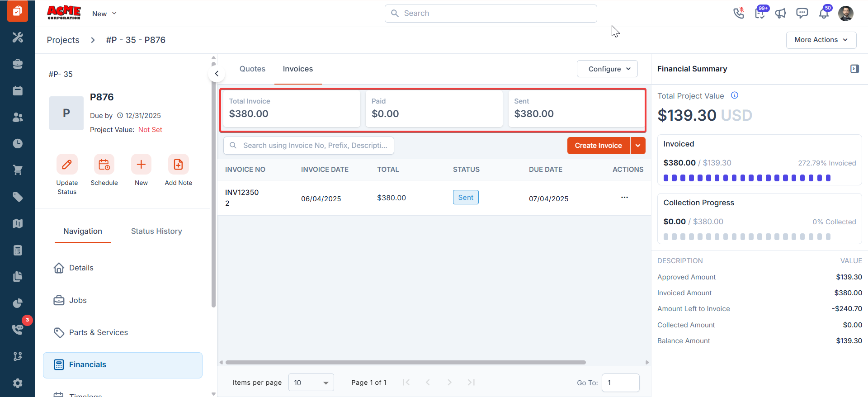Viewport: 868px width, 397px height.
Task: Click the New plus icon in project panel
Action: (x=141, y=164)
